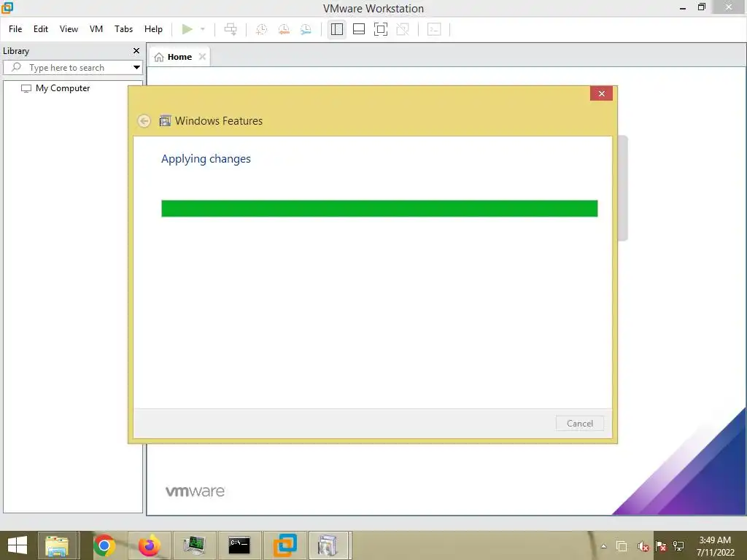This screenshot has height=560, width=747.
Task: Expand the library search dropdown arrow
Action: coord(136,68)
